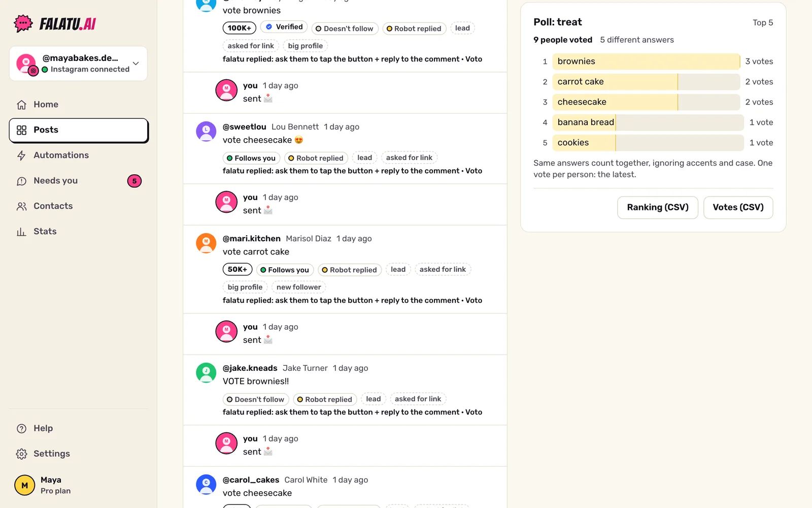This screenshot has width=812, height=508.
Task: Click the brownies poll result bar
Action: [646, 61]
